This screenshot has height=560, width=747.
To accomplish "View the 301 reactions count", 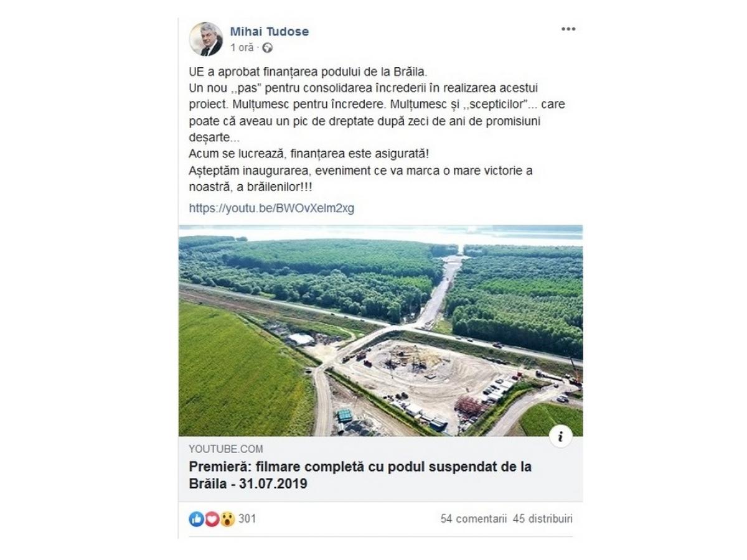I will pyautogui.click(x=247, y=518).
